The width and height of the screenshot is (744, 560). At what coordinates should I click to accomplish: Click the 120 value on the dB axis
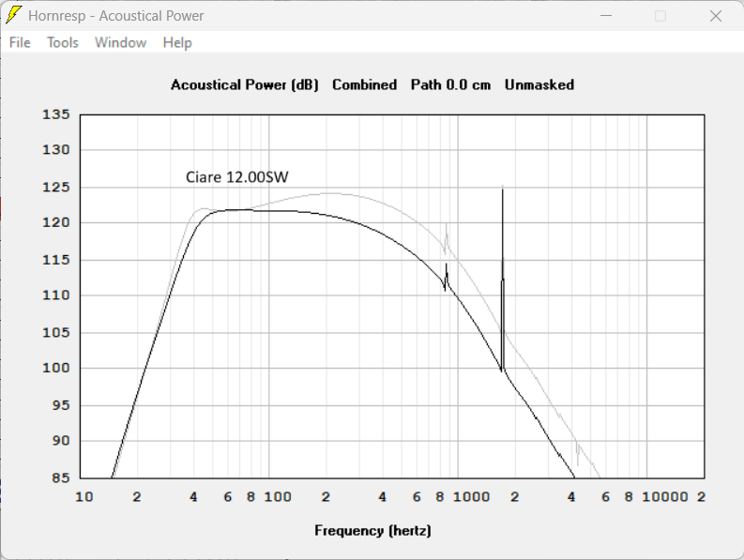(56, 222)
